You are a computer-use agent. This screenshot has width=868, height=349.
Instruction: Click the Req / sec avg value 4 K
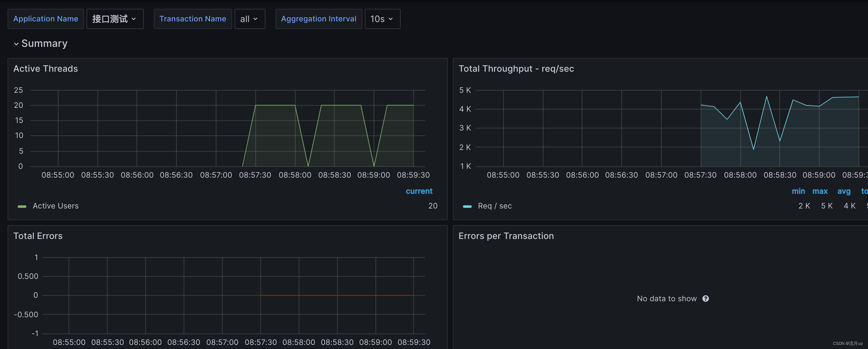pos(849,206)
